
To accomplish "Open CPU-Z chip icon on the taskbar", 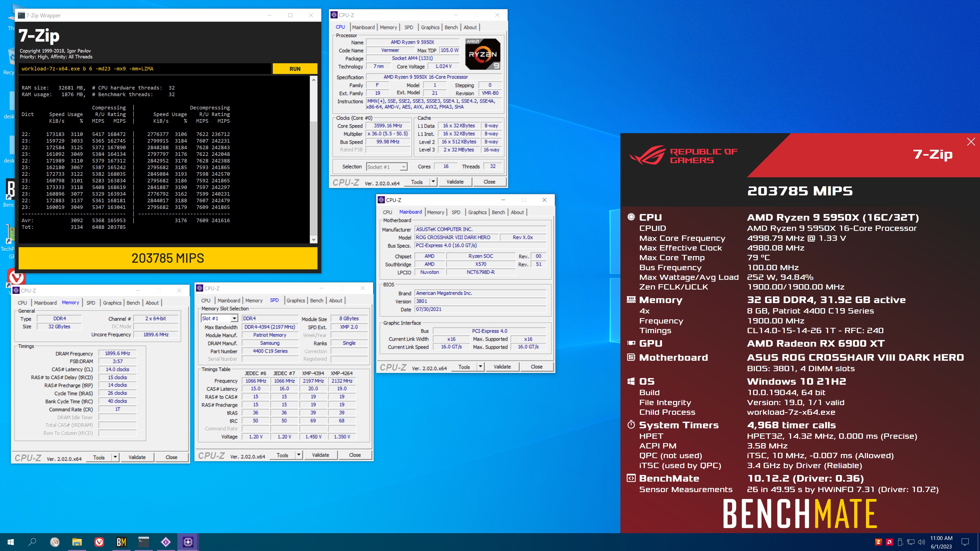I will point(188,542).
